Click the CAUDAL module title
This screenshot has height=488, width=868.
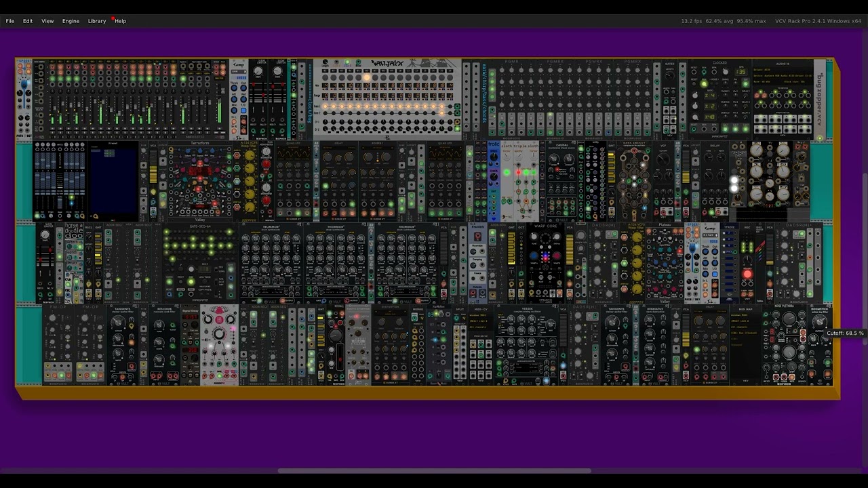[561, 145]
